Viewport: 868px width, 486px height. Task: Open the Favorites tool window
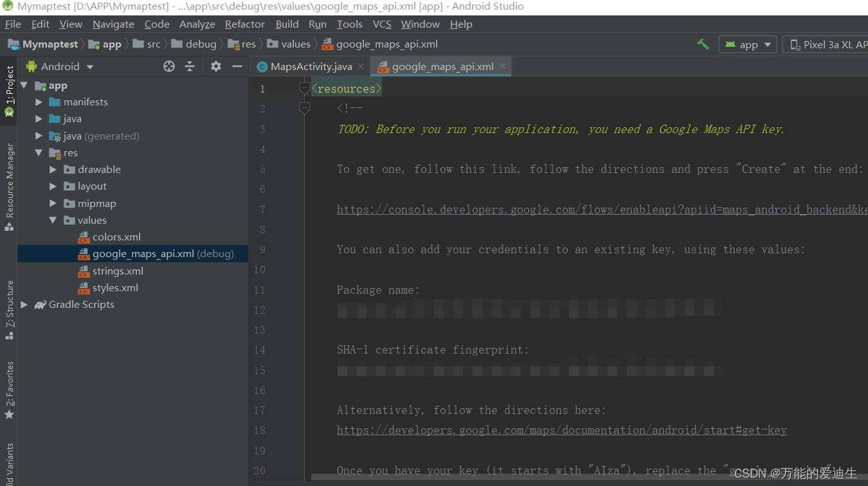click(x=9, y=384)
